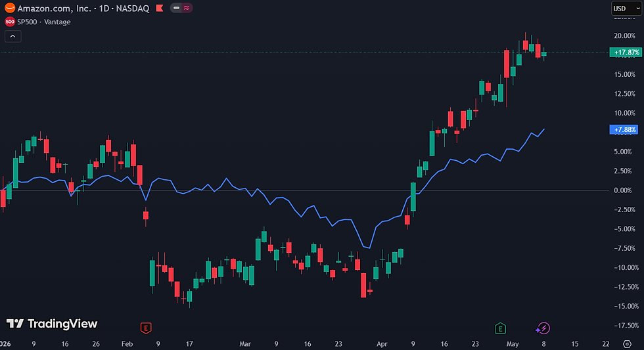Viewport: 644px width, 350px height.
Task: Click the 22 date label
Action: [x=606, y=344]
